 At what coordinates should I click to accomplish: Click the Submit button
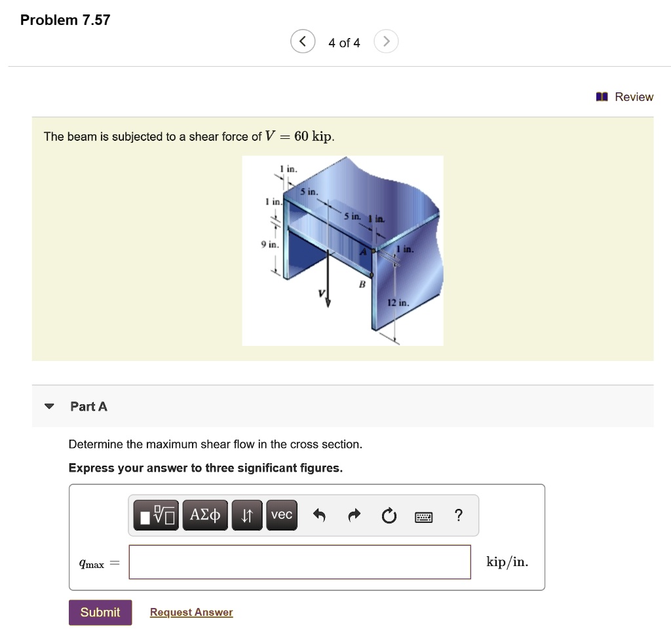coord(100,612)
